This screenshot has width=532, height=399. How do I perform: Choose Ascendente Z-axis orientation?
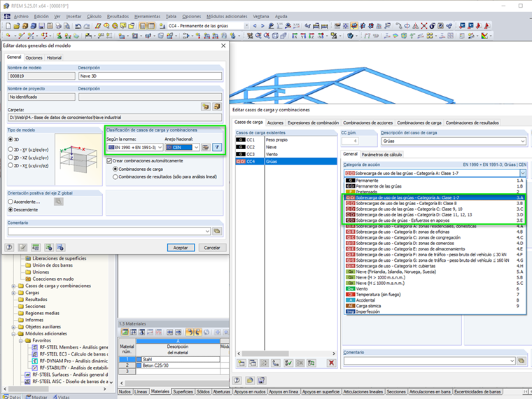pos(10,202)
